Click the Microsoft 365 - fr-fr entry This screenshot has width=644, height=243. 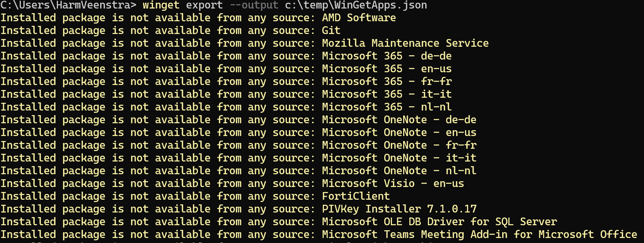point(387,82)
